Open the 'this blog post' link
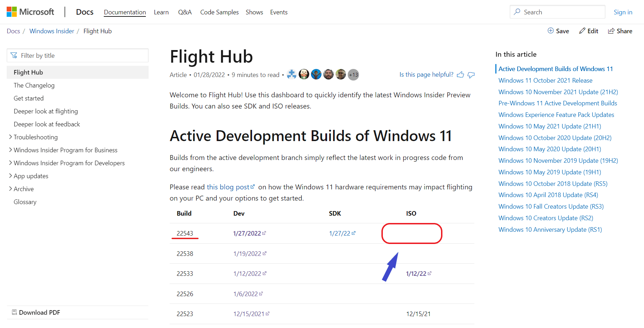644x328 pixels. (x=228, y=187)
